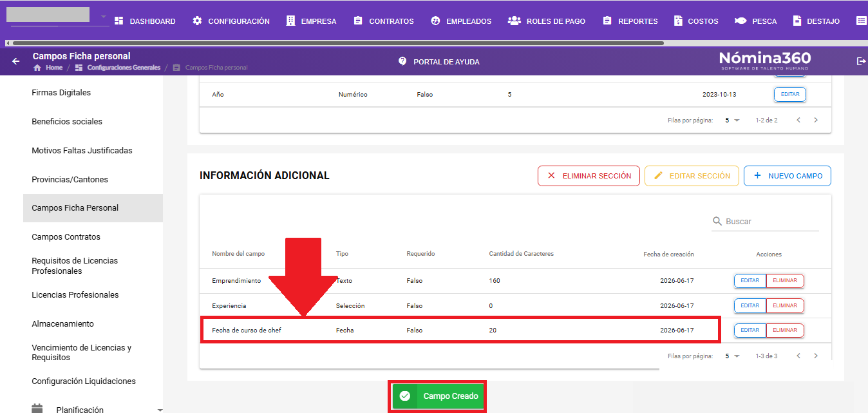Expand the Planificación sidebar section
This screenshot has height=413, width=868.
160,410
